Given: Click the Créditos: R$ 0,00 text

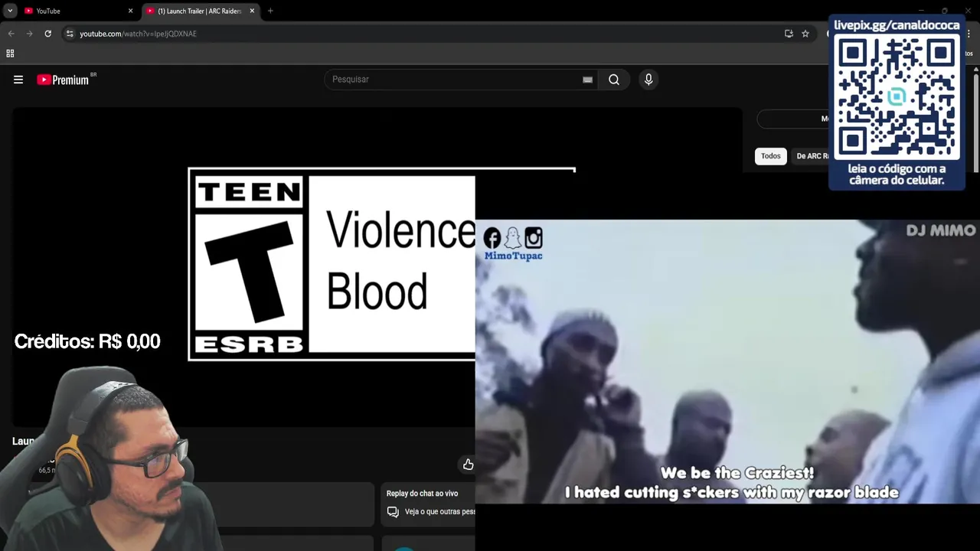Looking at the screenshot, I should [87, 341].
